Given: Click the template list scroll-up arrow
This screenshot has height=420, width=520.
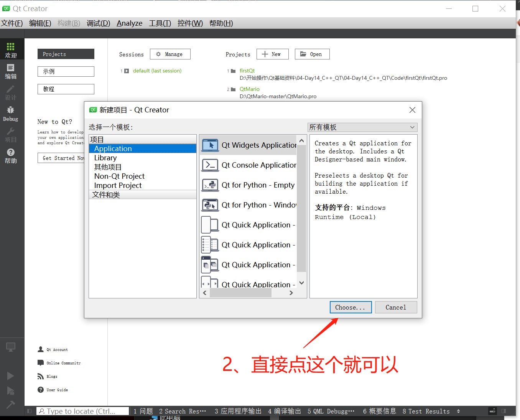Looking at the screenshot, I should click(x=301, y=141).
